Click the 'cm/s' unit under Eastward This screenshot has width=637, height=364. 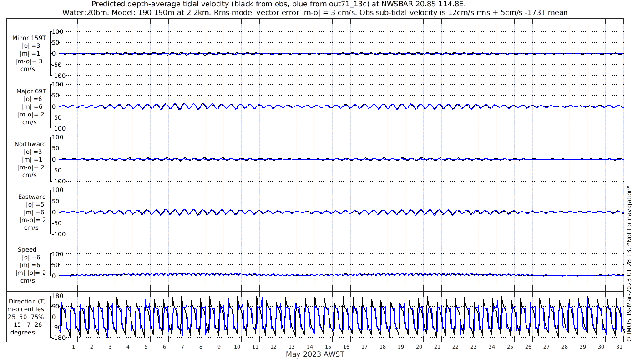click(x=31, y=228)
